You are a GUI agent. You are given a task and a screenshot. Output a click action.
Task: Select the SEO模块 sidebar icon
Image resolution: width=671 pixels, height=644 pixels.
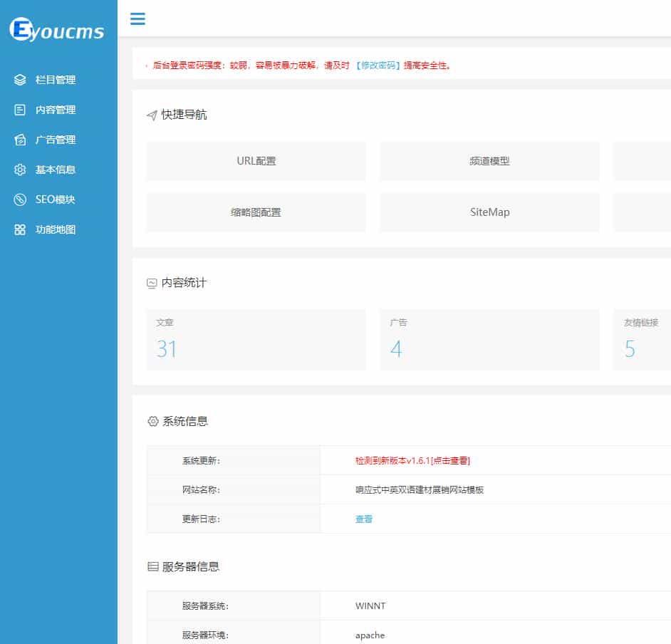click(19, 199)
